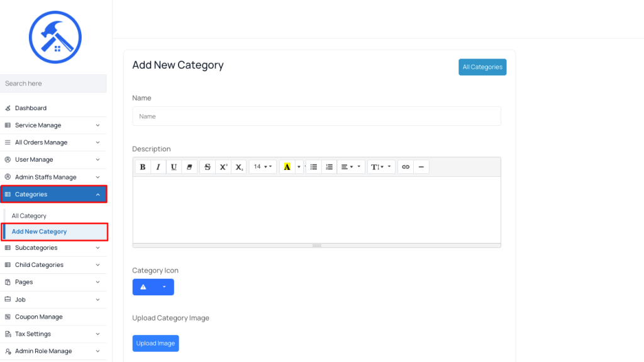Click the User Manage person icon
This screenshot has width=644, height=362.
click(x=8, y=160)
